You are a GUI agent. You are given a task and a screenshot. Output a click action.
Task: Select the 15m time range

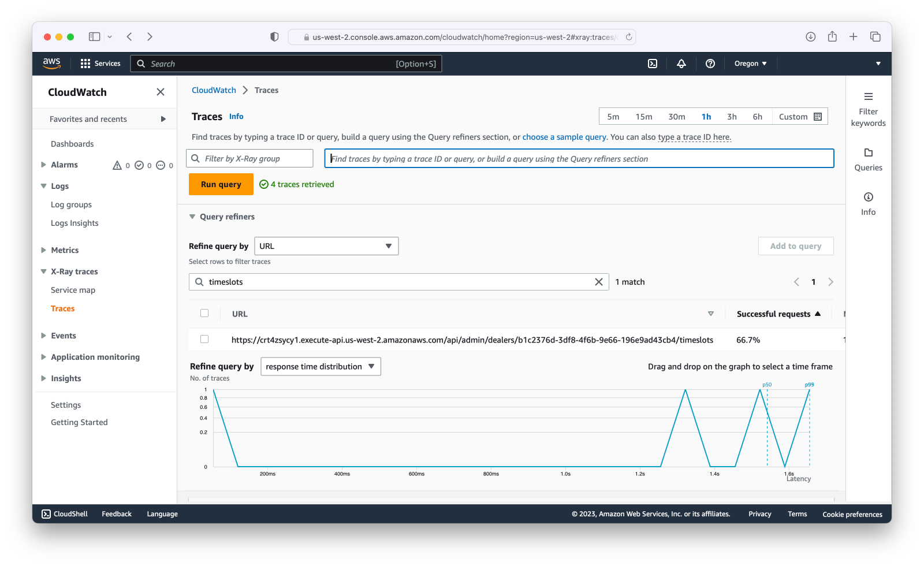pos(644,117)
